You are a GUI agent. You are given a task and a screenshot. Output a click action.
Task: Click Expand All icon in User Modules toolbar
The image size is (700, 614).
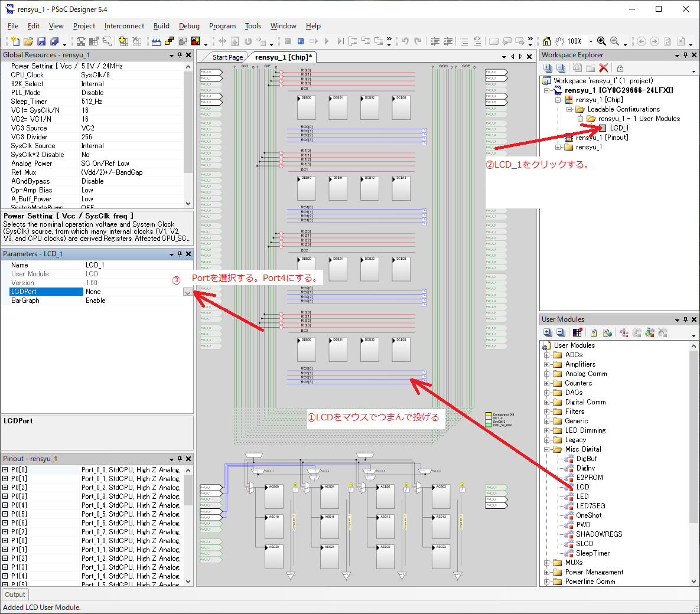coord(548,332)
